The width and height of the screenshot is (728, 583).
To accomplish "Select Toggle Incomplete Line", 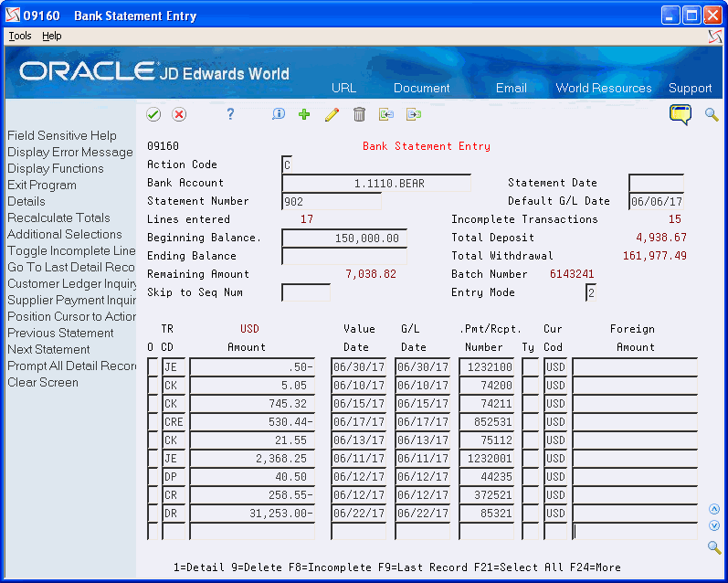I will [71, 251].
